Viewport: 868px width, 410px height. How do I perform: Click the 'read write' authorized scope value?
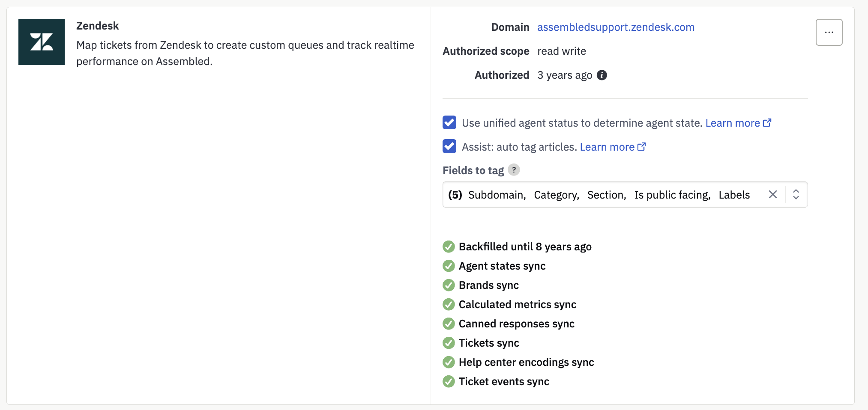(562, 51)
